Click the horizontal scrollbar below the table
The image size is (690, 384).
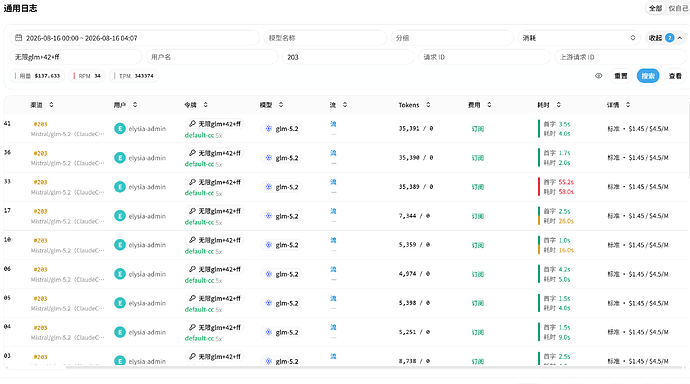tap(374, 367)
